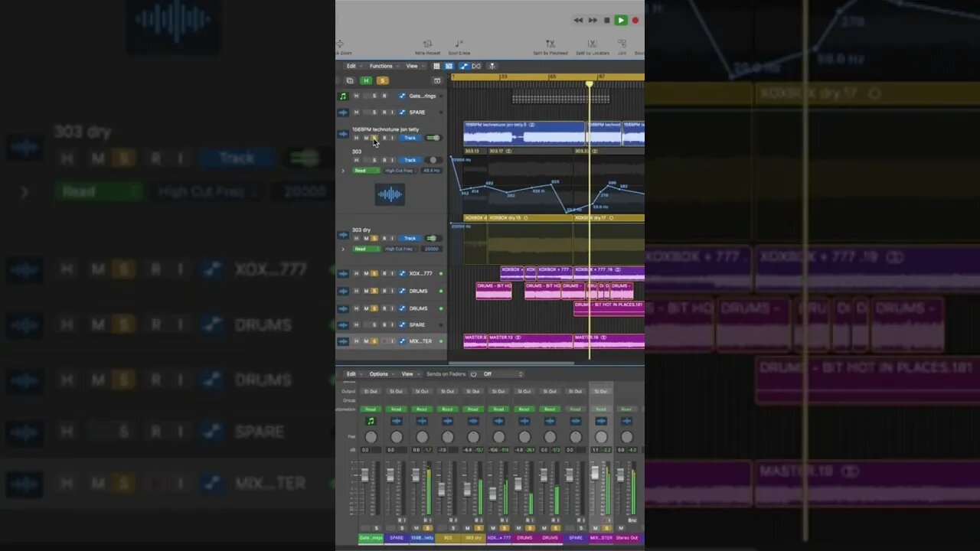This screenshot has width=980, height=551.
Task: Click the red Record button
Action: click(635, 21)
